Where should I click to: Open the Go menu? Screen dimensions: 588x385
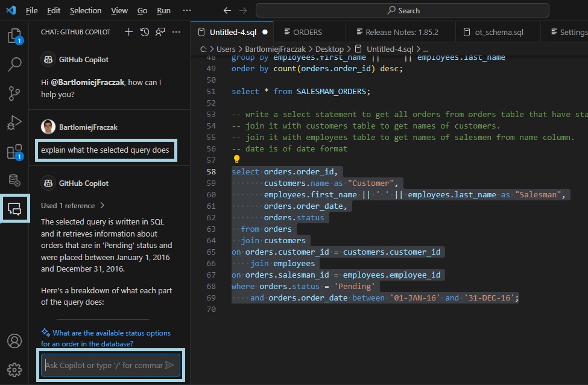(142, 10)
